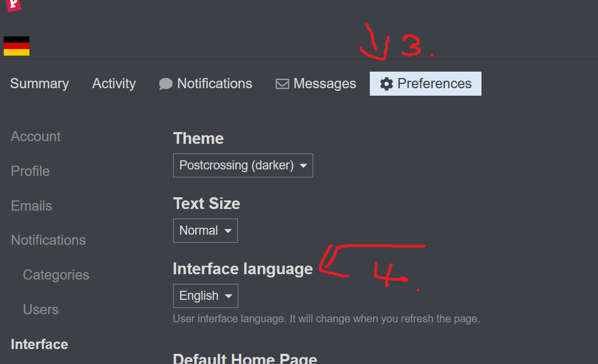Click the Postcrossing logo icon
598x364 pixels.
pyautogui.click(x=14, y=5)
